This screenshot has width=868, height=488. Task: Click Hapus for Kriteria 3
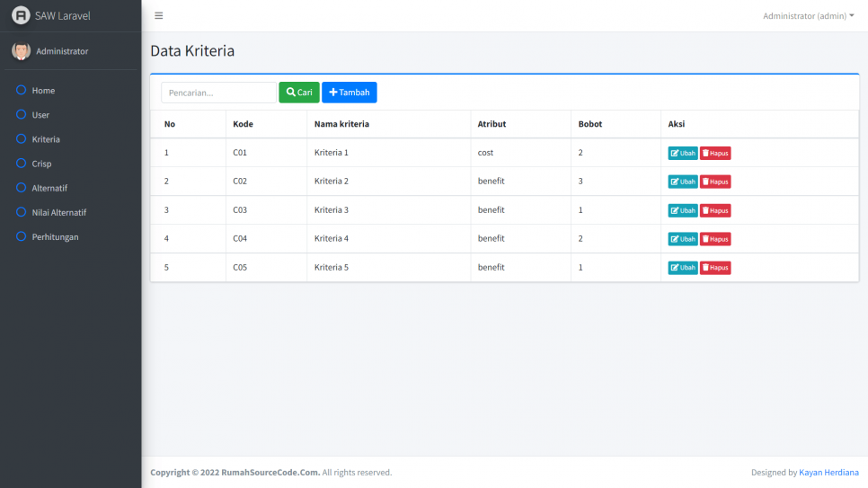tap(715, 210)
